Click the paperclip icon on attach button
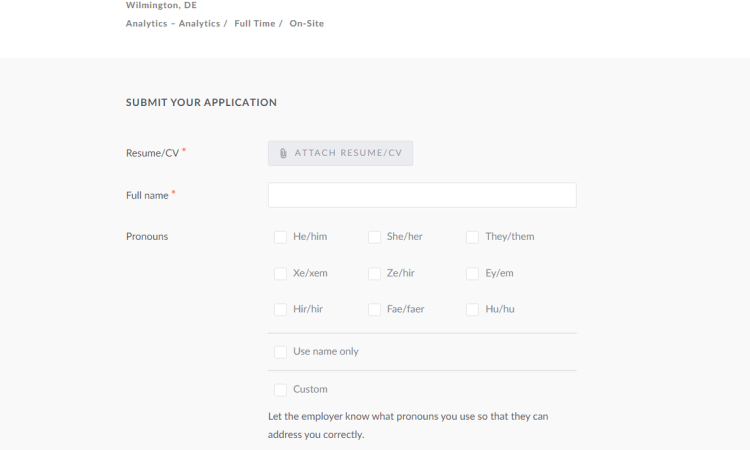This screenshot has width=750, height=450. click(x=283, y=154)
